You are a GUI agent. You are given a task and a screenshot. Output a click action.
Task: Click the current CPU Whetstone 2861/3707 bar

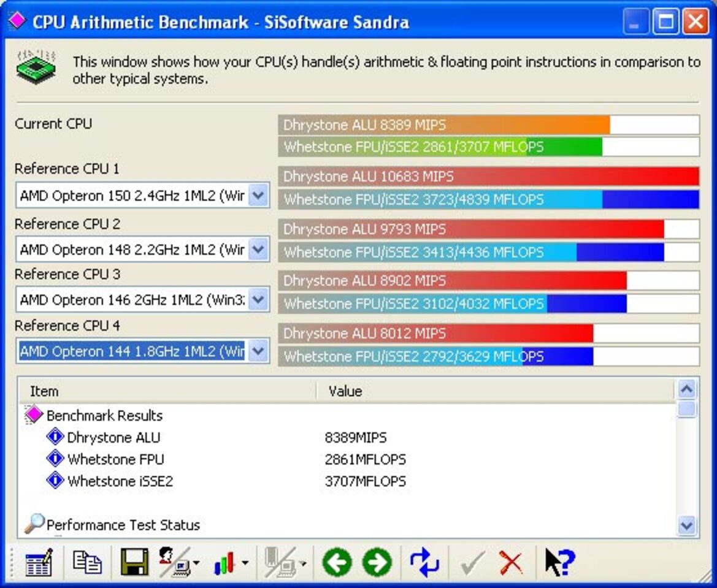click(x=489, y=147)
